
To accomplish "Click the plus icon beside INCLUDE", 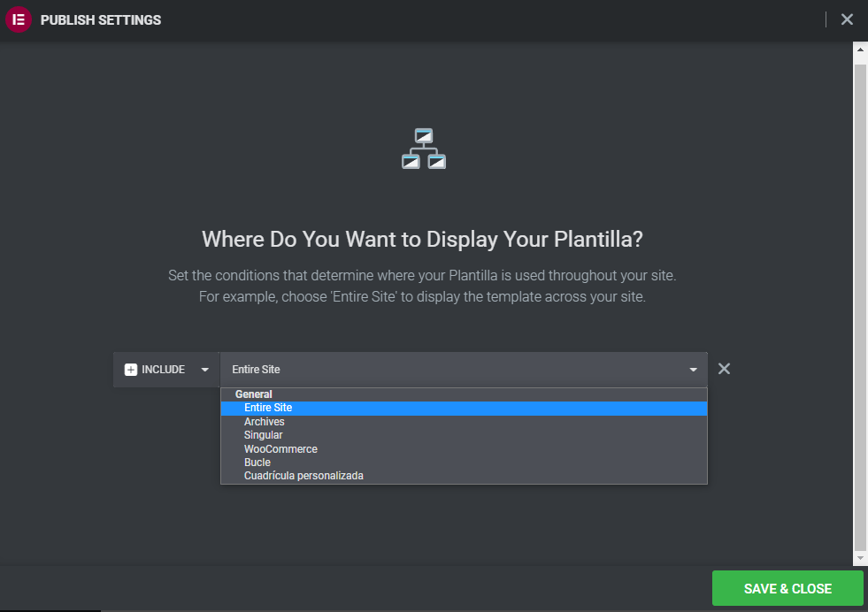I will pos(131,370).
